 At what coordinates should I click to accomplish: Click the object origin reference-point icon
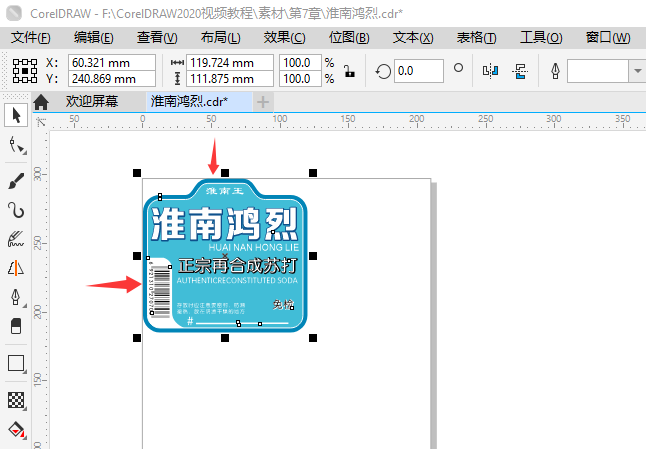(x=25, y=70)
